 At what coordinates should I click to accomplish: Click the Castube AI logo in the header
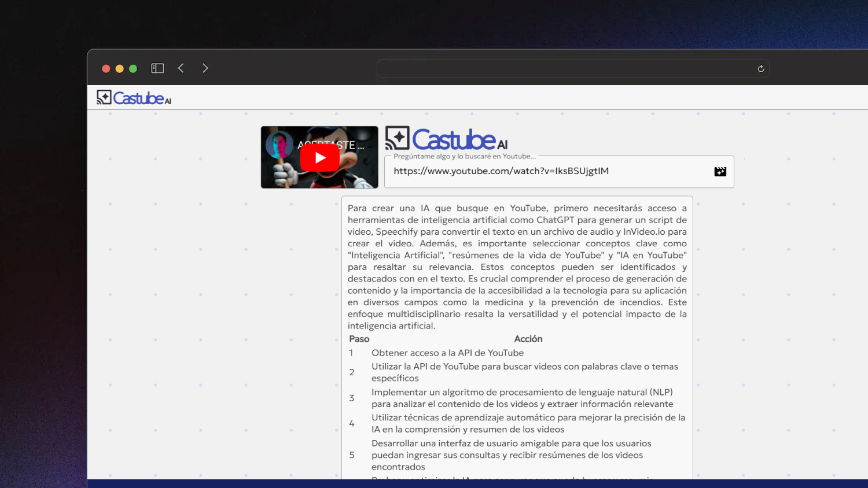click(134, 98)
